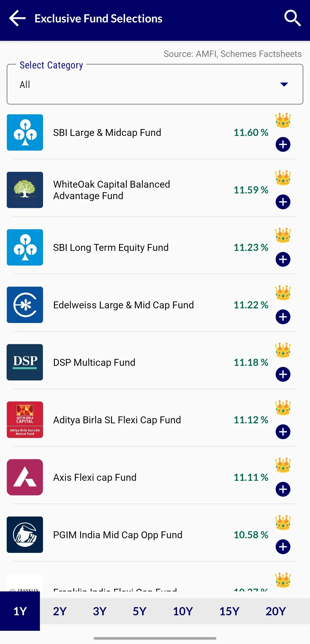Image resolution: width=310 pixels, height=644 pixels.
Task: Tap crown icon on SBI Large & Midcap Fund
Action: [x=283, y=120]
